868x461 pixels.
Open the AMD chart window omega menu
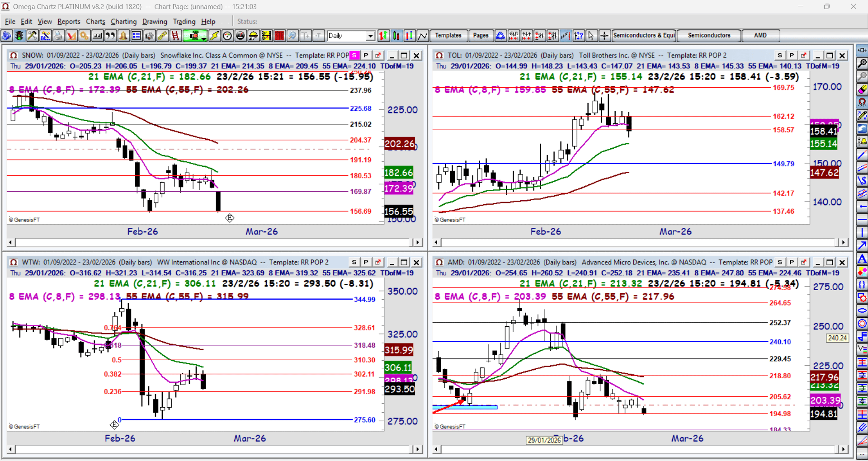point(439,262)
